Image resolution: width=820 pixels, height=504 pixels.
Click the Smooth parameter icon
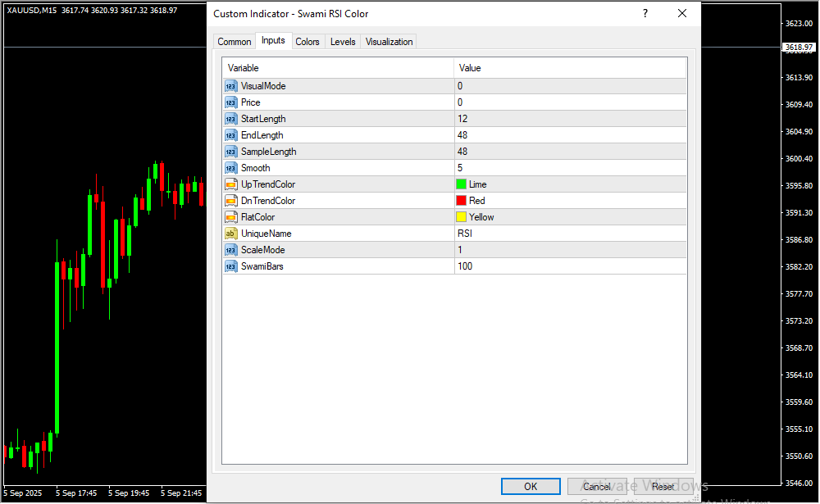pos(230,168)
